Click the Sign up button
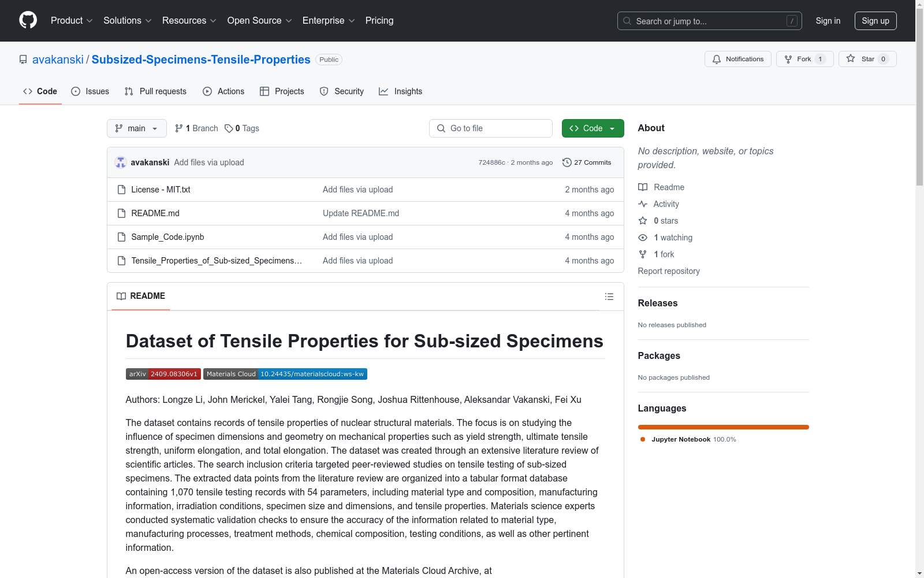 point(875,21)
